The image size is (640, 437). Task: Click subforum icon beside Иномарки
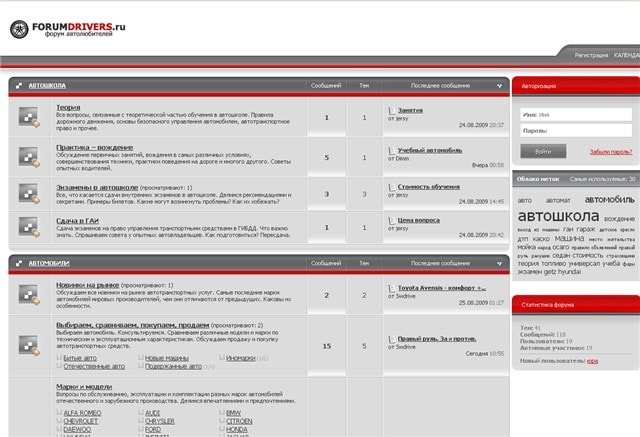(222, 357)
